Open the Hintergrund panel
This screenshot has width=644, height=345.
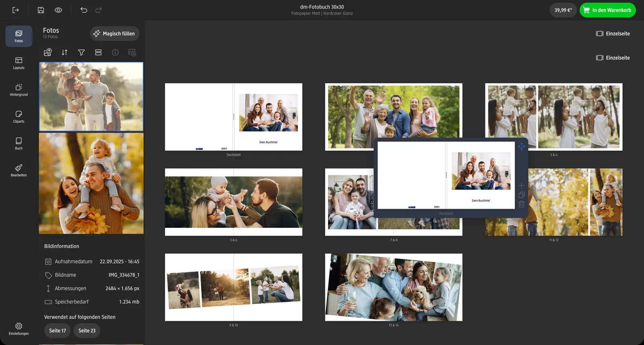click(19, 90)
